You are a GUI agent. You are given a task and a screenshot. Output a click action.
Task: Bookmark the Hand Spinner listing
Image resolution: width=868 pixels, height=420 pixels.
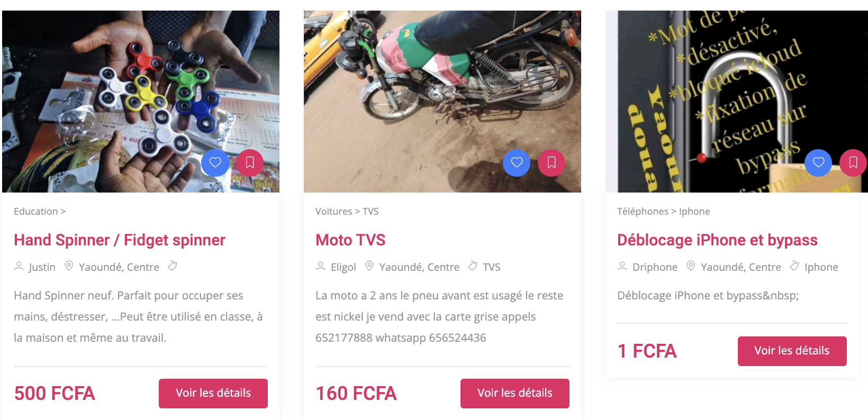click(250, 162)
